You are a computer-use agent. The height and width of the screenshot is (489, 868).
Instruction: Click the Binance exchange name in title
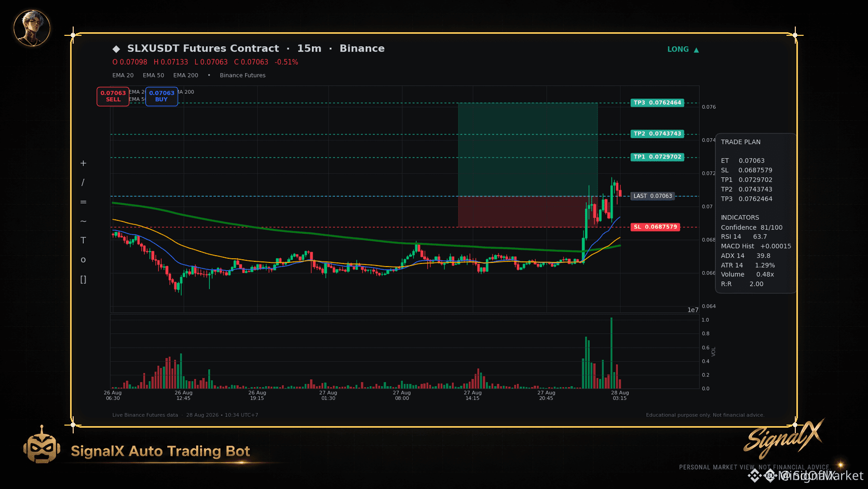point(362,48)
